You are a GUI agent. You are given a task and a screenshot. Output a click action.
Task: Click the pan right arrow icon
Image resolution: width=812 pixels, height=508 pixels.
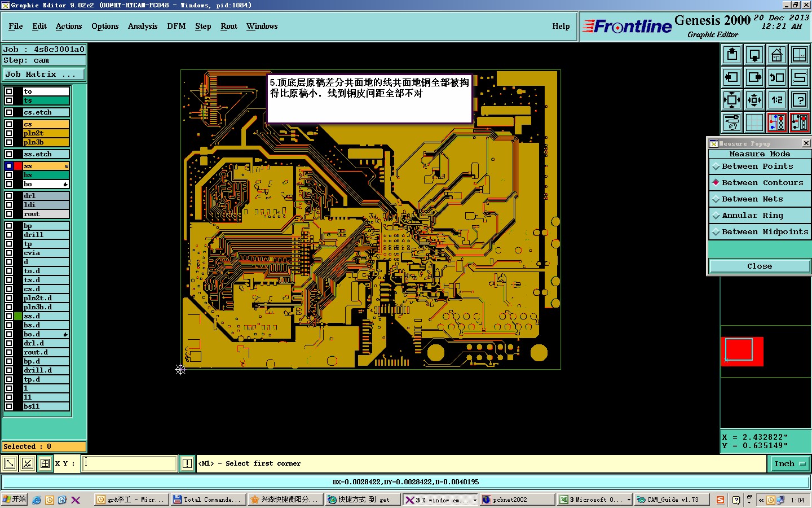coord(754,77)
